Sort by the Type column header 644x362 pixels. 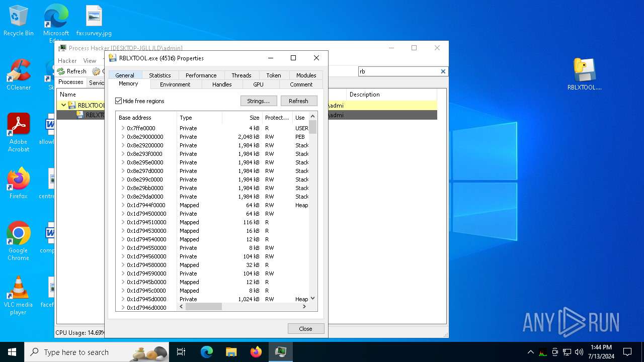199,118
